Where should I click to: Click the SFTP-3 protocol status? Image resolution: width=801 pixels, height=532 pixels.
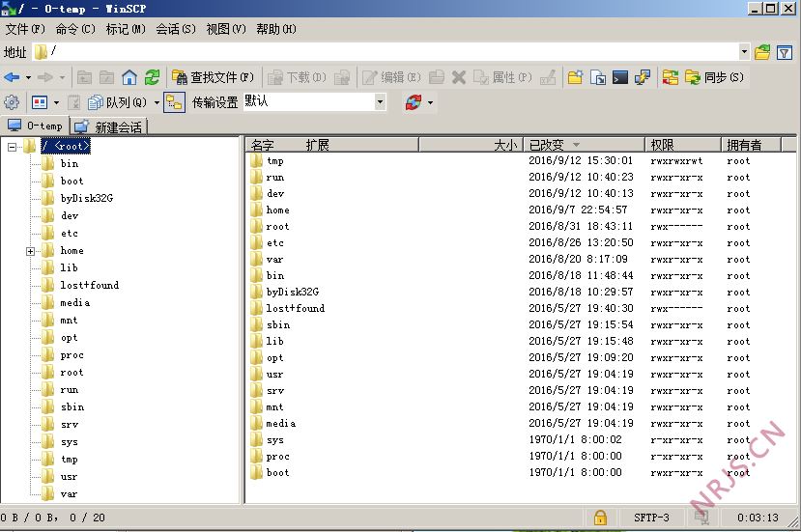(651, 518)
